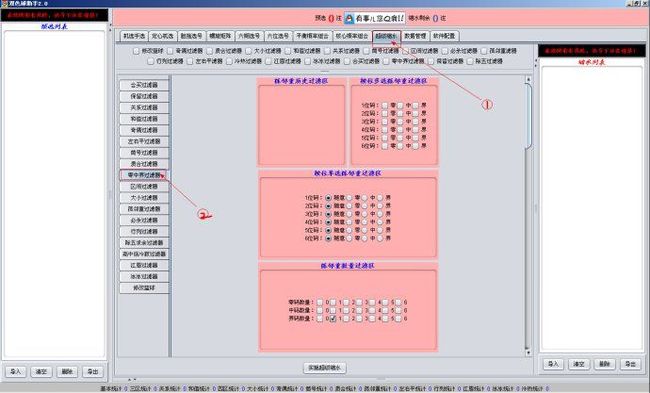This screenshot has width=650, height=393.
Task: Click the 会买过滤器 sidebar button
Action: [144, 85]
